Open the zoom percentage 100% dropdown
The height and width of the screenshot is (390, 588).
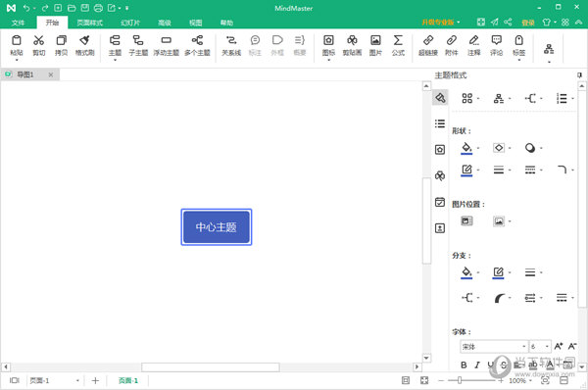pyautogui.click(x=520, y=380)
